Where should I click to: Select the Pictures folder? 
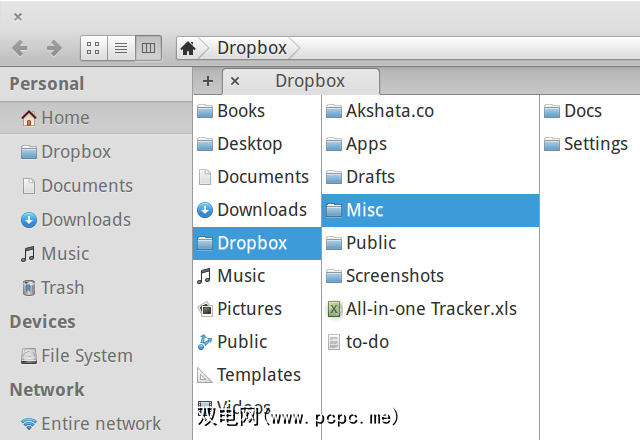[x=257, y=309]
